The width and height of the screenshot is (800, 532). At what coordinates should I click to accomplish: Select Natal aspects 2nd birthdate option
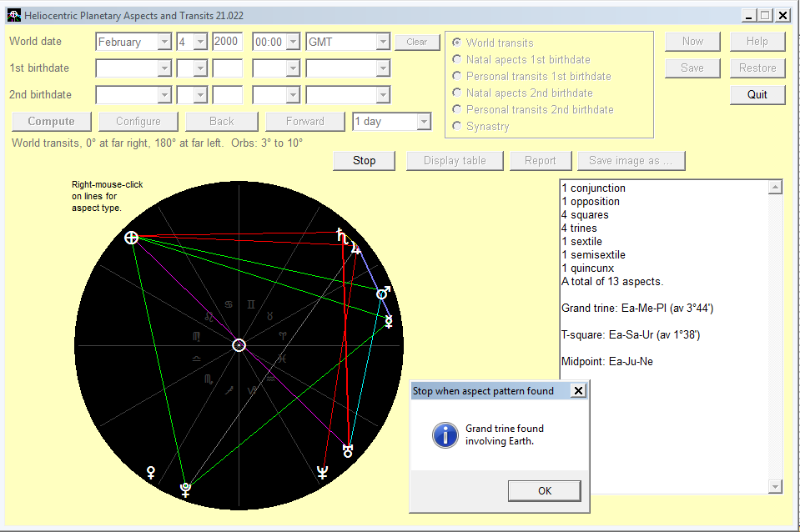coord(456,93)
